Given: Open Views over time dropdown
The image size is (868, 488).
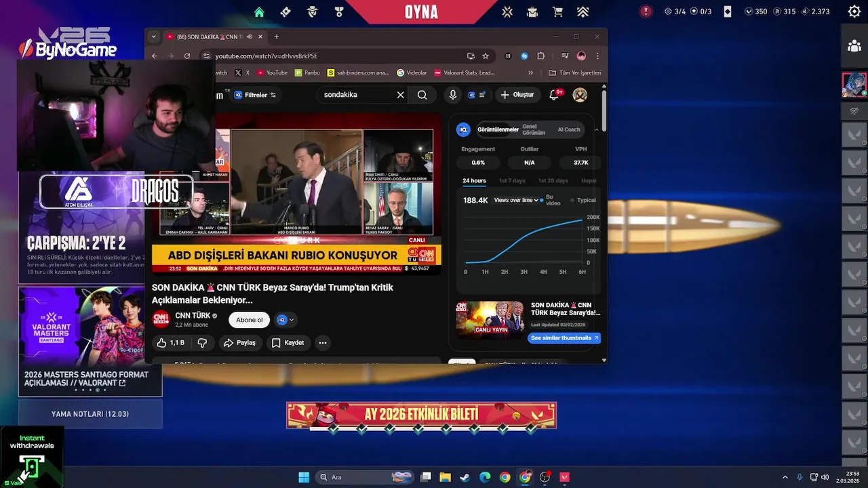Looking at the screenshot, I should click(x=516, y=201).
